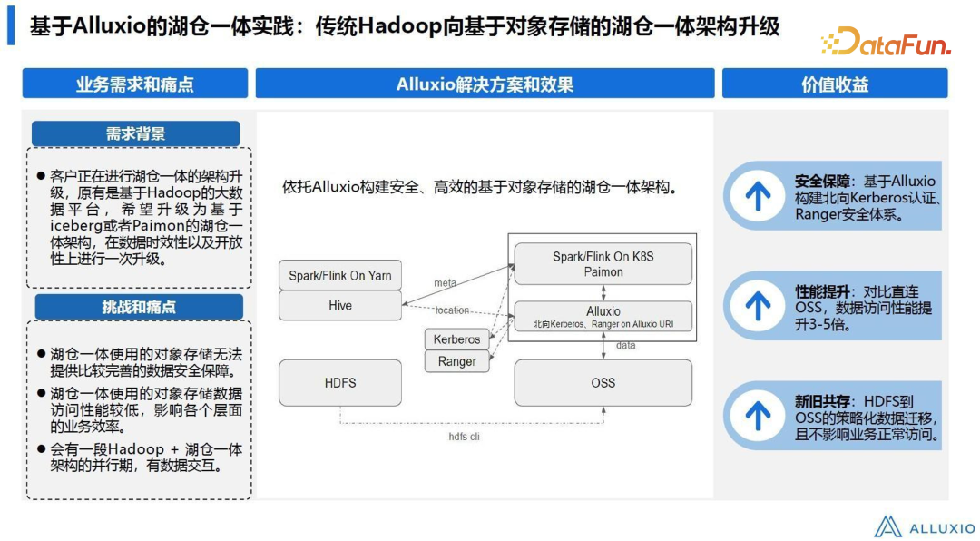The width and height of the screenshot is (980, 541).
Task: Click the 'meta' arrow label
Action: [x=445, y=283]
